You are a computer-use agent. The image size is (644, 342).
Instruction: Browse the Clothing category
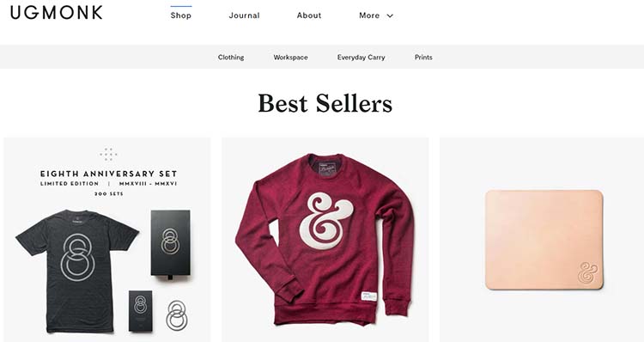[231, 57]
